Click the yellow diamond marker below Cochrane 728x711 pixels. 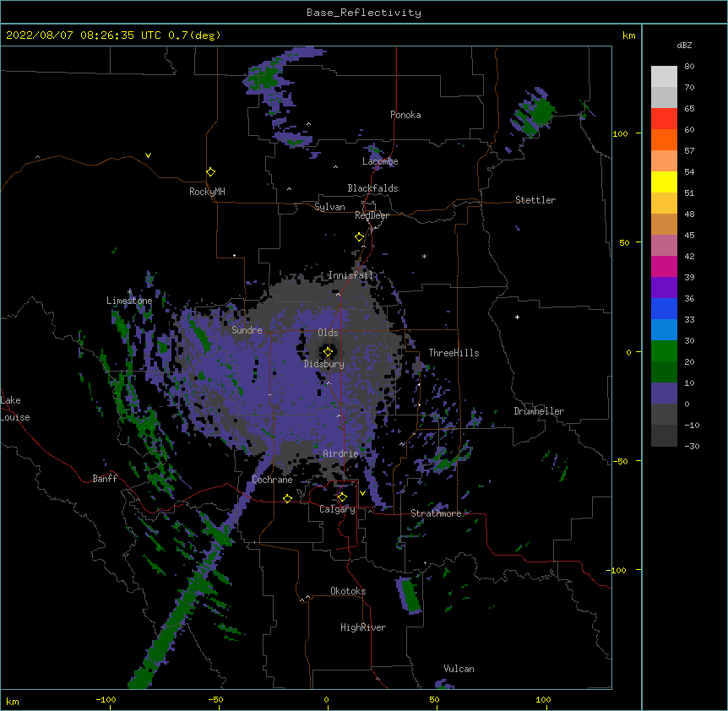287,498
